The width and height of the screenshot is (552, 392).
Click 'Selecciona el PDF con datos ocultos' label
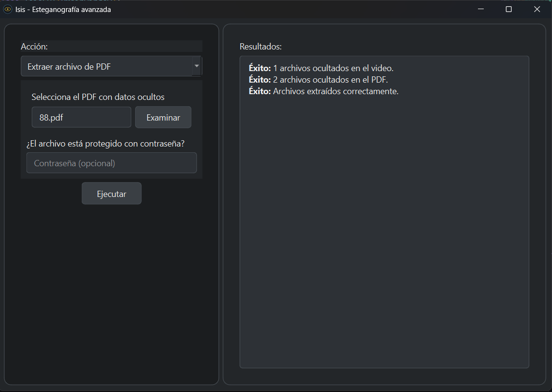(x=98, y=97)
